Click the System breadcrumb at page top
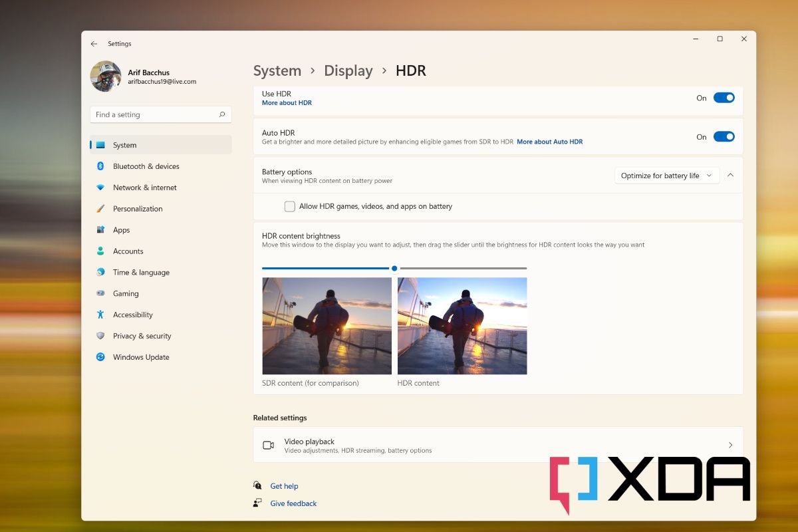 pos(277,70)
